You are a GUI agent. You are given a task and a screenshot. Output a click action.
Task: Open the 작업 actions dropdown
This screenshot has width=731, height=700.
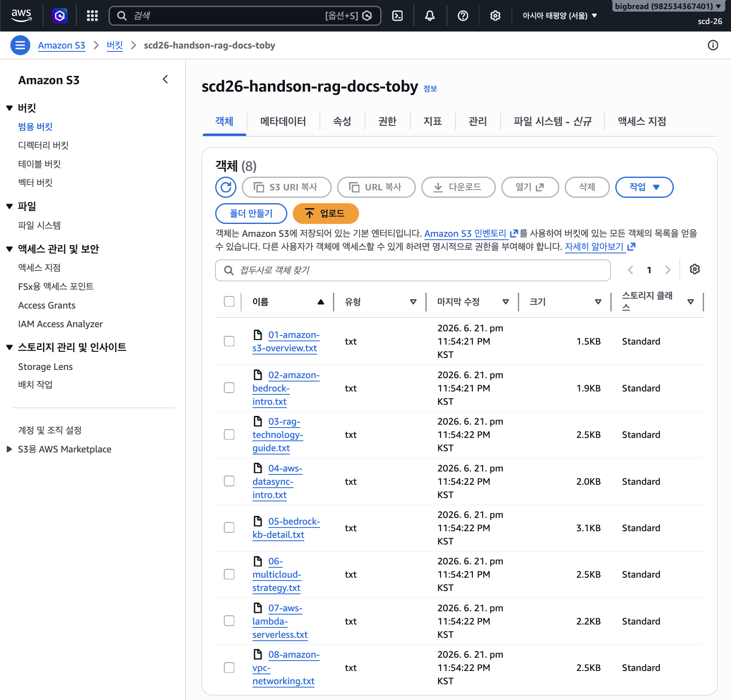644,187
